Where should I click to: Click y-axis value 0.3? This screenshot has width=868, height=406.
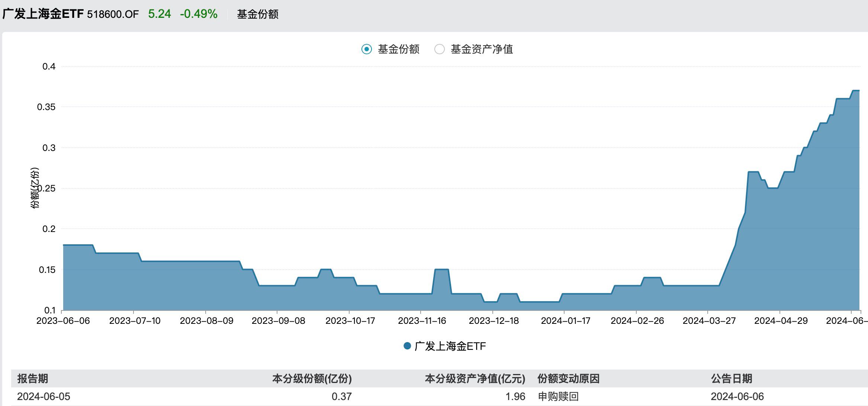(49, 148)
